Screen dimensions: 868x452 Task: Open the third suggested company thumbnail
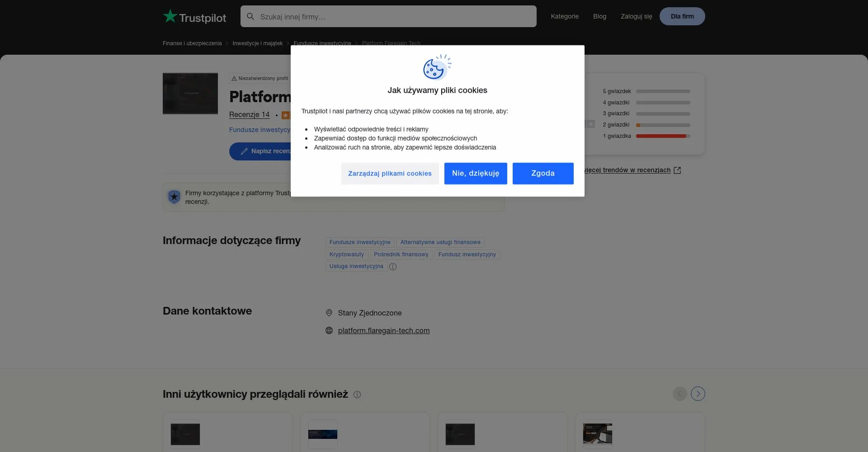click(460, 434)
